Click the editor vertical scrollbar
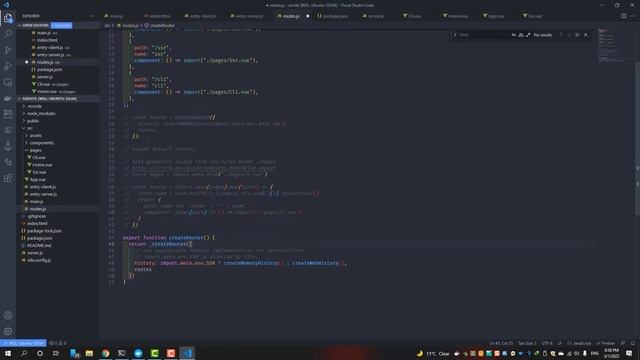The height and width of the screenshot is (360, 640). tap(637, 138)
